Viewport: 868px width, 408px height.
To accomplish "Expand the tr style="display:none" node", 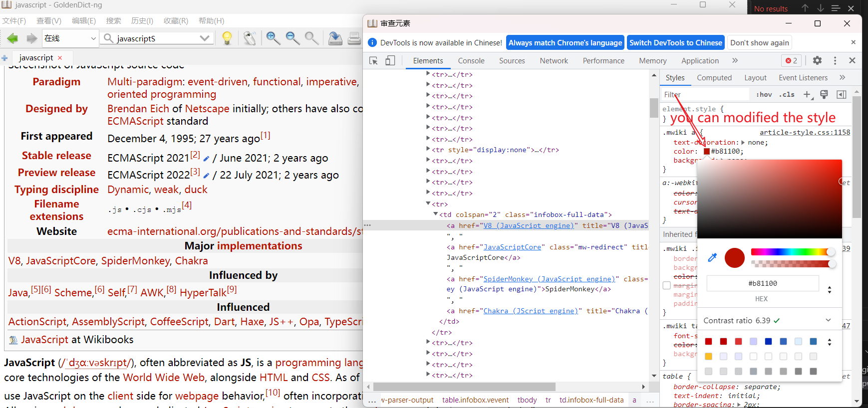I will coord(428,149).
